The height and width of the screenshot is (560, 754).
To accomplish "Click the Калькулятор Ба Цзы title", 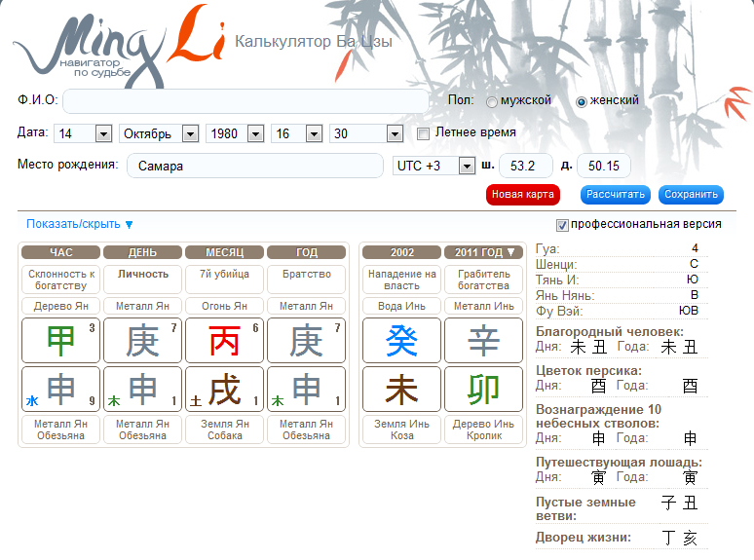I will (x=314, y=42).
